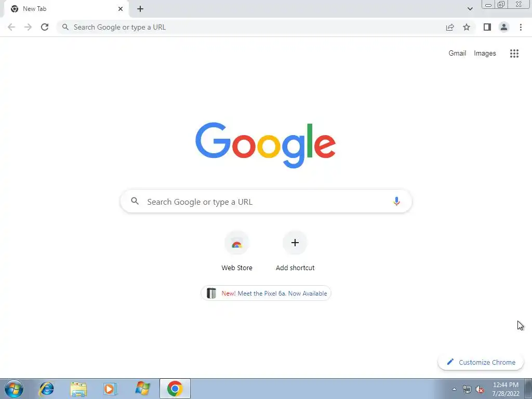Click the muted volume tray icon
Viewport: 532px width, 399px height.
pos(480,389)
